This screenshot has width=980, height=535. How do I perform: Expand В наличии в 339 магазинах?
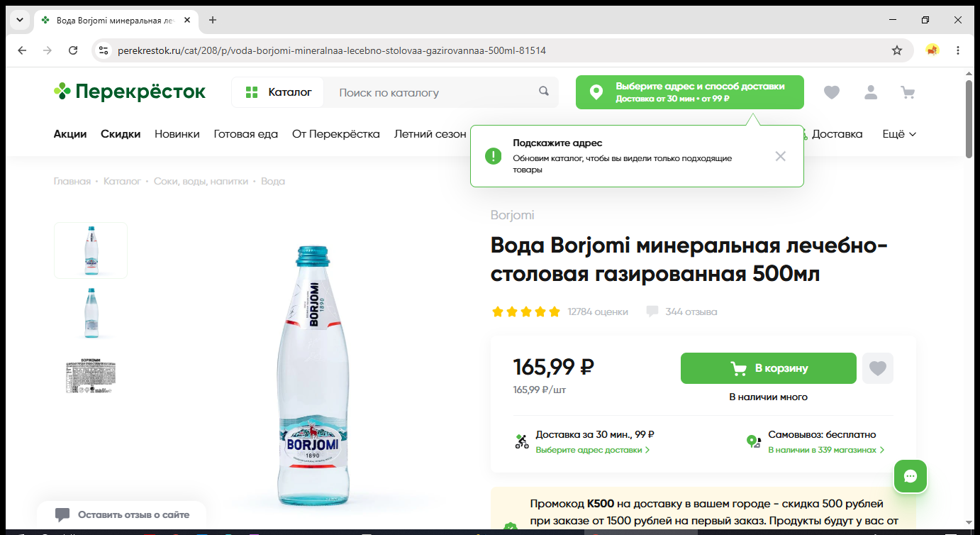click(x=826, y=450)
